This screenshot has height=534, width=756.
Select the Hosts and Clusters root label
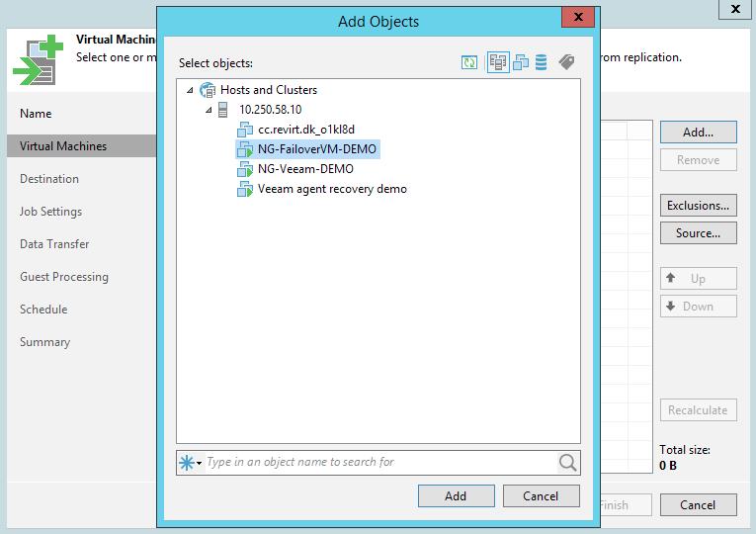point(269,90)
